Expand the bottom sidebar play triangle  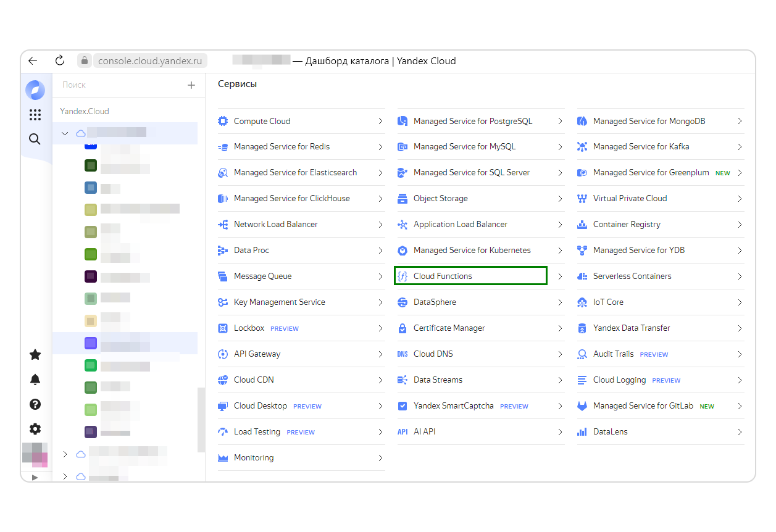[x=35, y=477]
